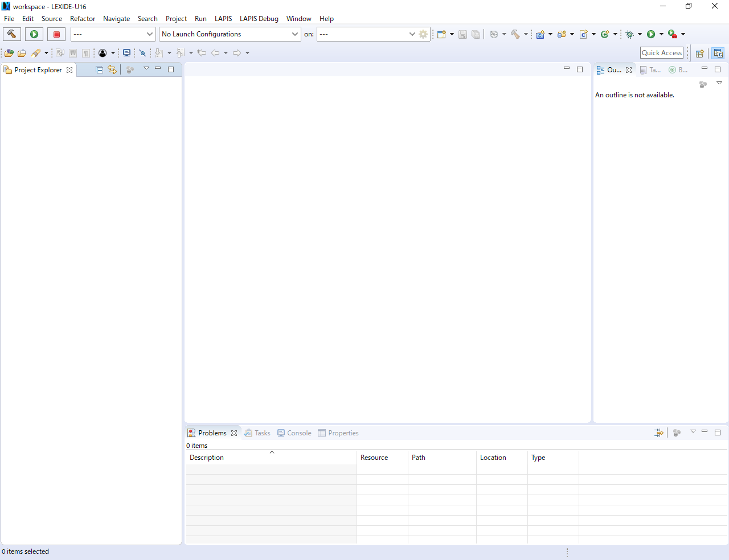729x560 pixels.
Task: Click the Open Perspective icon
Action: click(x=700, y=53)
